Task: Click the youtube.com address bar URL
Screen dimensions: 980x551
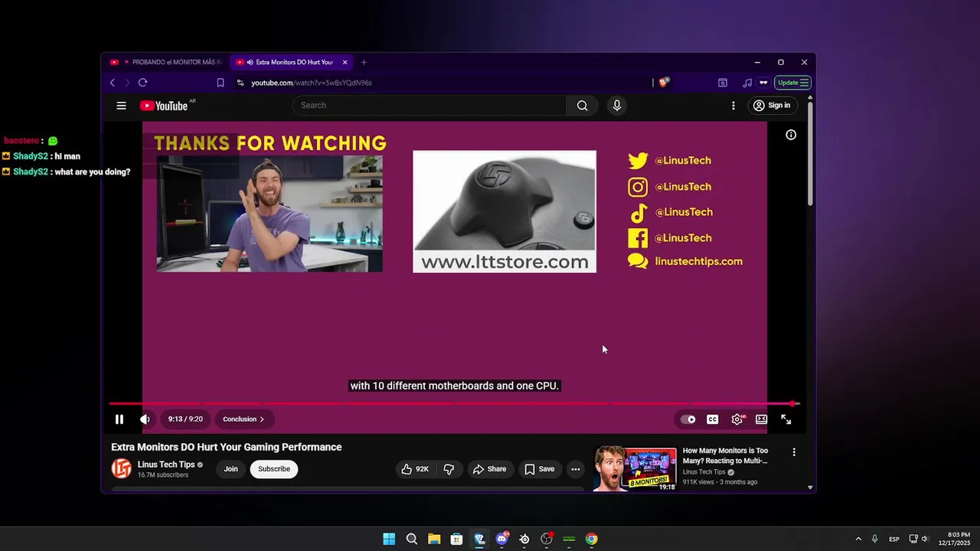Action: pyautogui.click(x=312, y=83)
